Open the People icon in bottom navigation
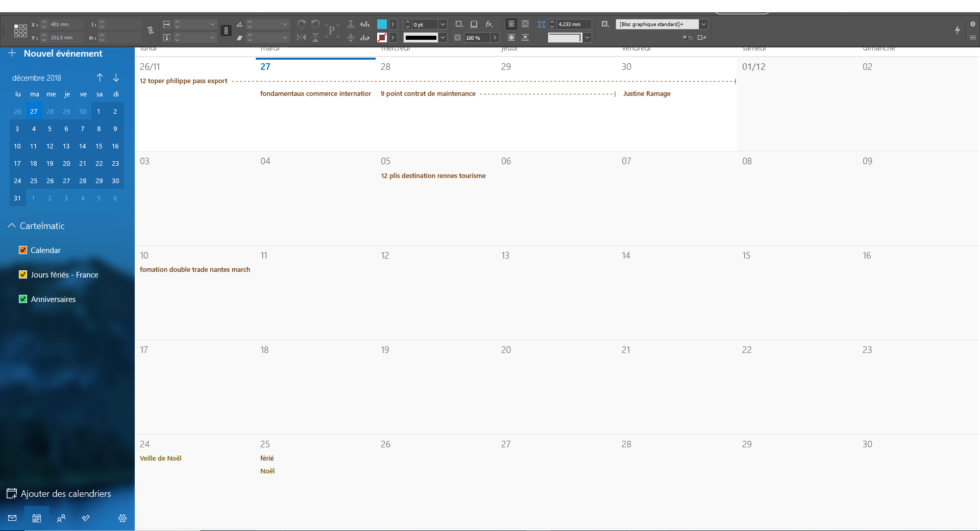Image resolution: width=980 pixels, height=531 pixels. pyautogui.click(x=61, y=518)
